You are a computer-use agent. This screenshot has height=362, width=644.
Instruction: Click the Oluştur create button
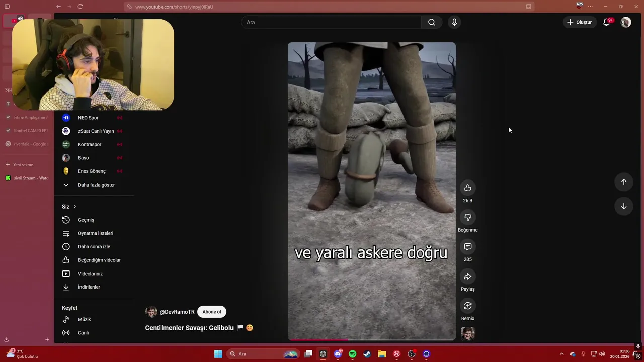click(579, 22)
